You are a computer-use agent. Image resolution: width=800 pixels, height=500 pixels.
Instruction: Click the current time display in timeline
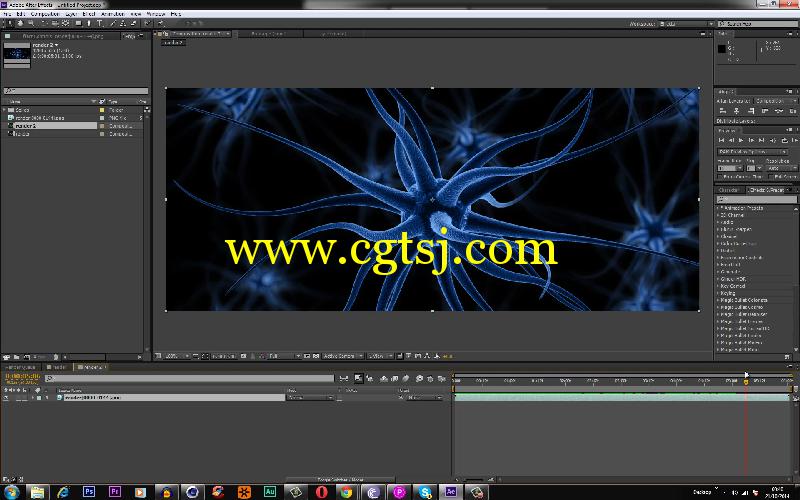click(22, 376)
